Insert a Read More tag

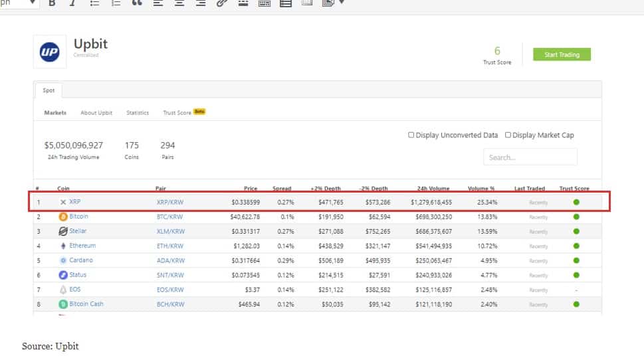coord(243,3)
